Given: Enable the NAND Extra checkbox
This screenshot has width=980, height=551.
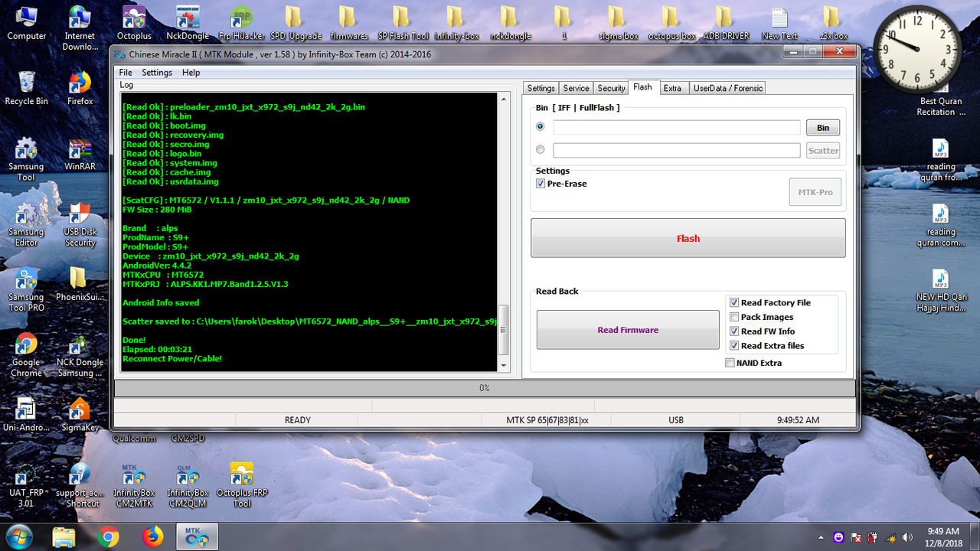Looking at the screenshot, I should click(730, 363).
